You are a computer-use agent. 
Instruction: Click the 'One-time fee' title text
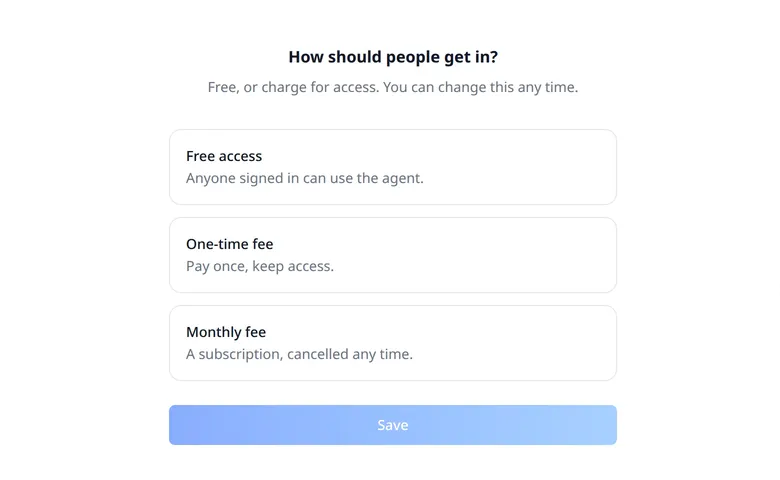pos(229,244)
